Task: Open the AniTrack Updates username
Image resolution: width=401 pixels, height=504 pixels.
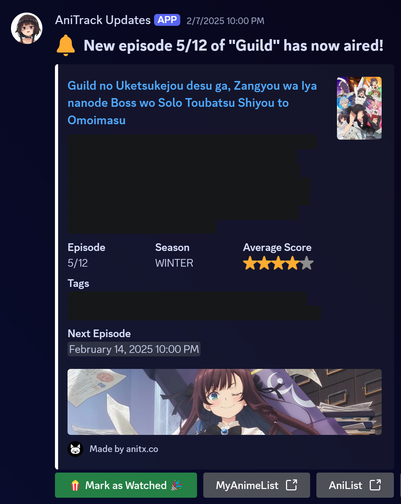Action: 103,20
